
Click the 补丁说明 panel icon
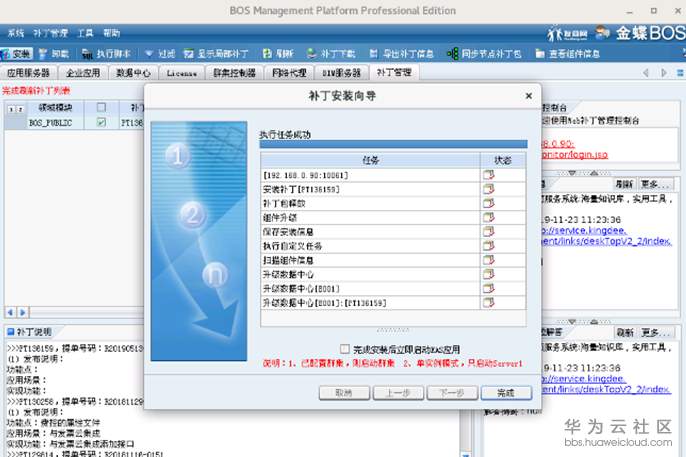point(11,332)
